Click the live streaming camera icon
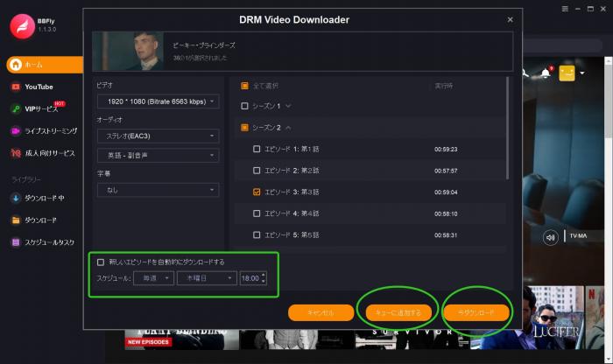Screen dimensions: 613x364 (16, 131)
